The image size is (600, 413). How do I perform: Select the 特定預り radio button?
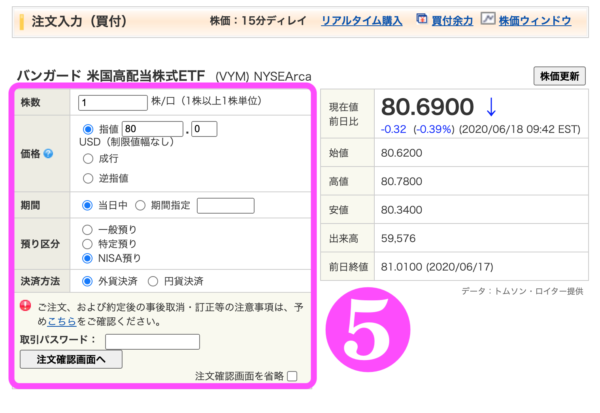click(87, 244)
